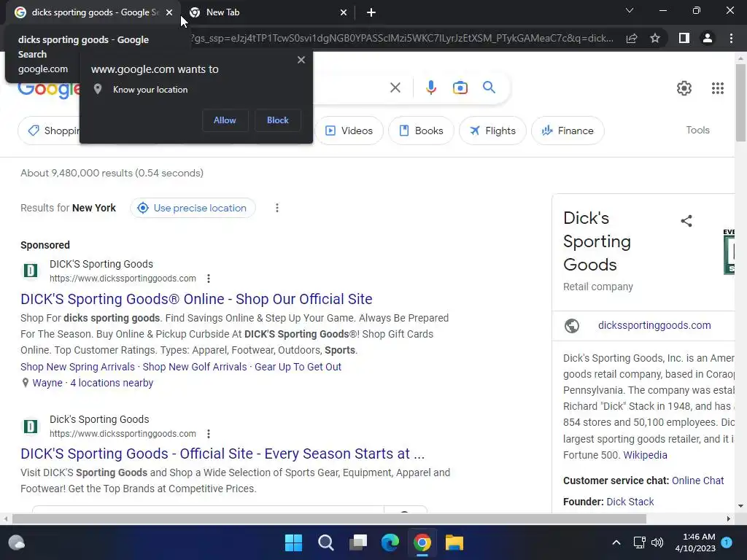Share this page from the address bar
The image size is (747, 560).
click(632, 38)
